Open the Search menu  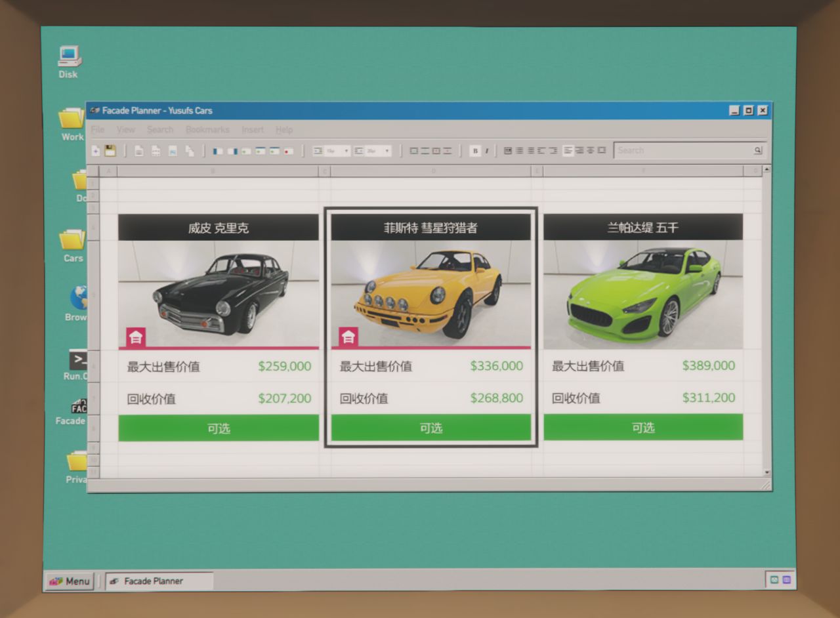(160, 130)
